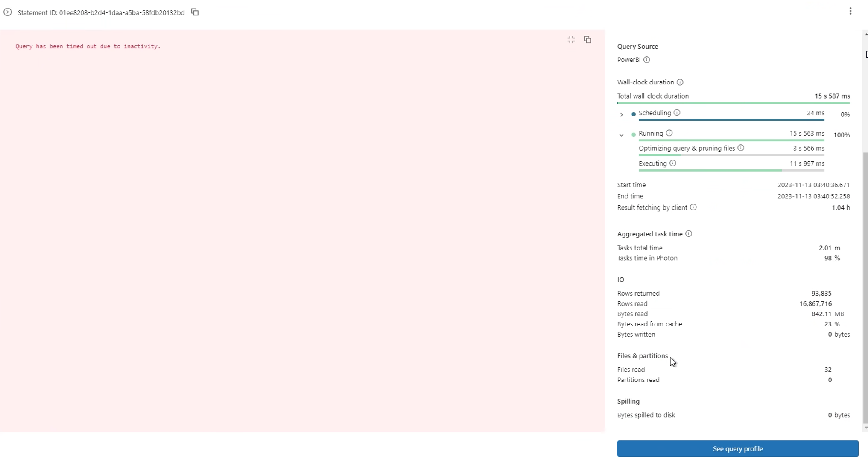Click the Executing phase info icon
Image resolution: width=868 pixels, height=463 pixels.
click(672, 163)
